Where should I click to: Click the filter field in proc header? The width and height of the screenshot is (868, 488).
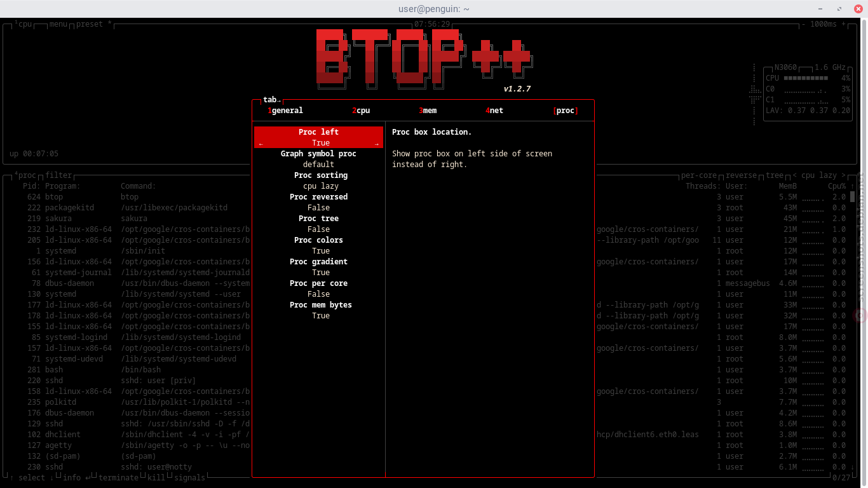click(x=58, y=175)
